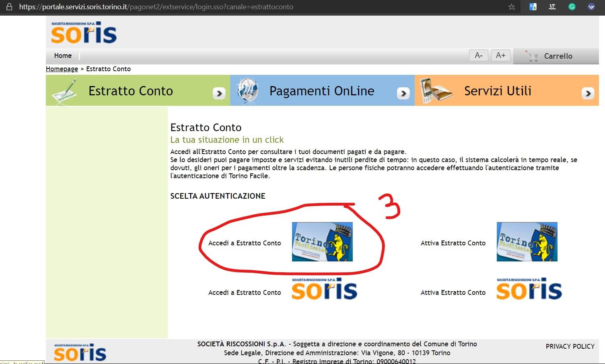Open the shopping cart icon beside Carrello
605x364 pixels.
[x=532, y=56]
